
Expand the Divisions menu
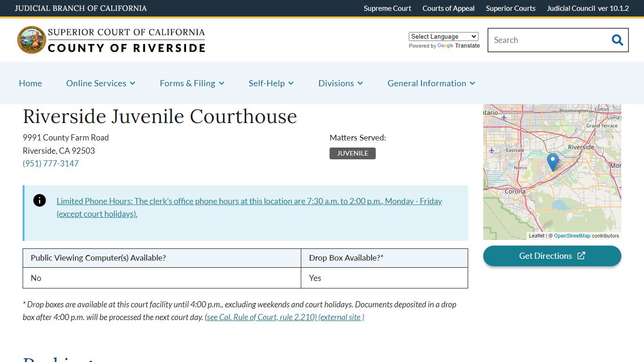click(x=340, y=83)
